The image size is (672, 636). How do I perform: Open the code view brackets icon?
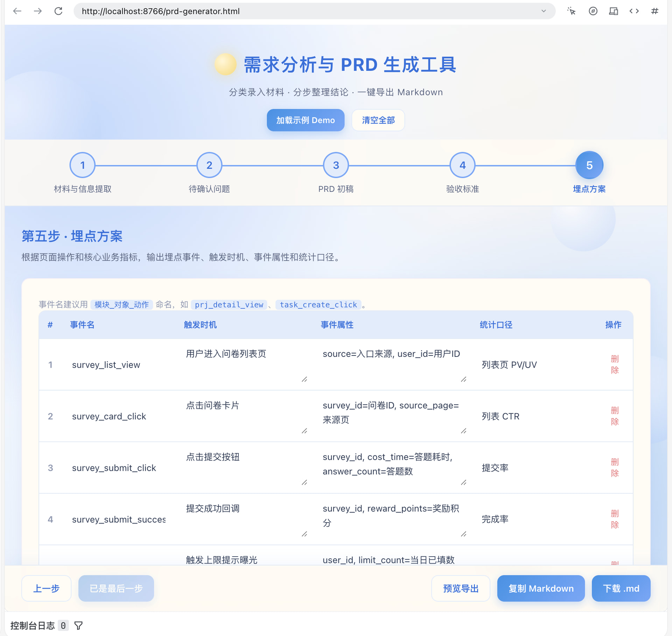click(634, 11)
